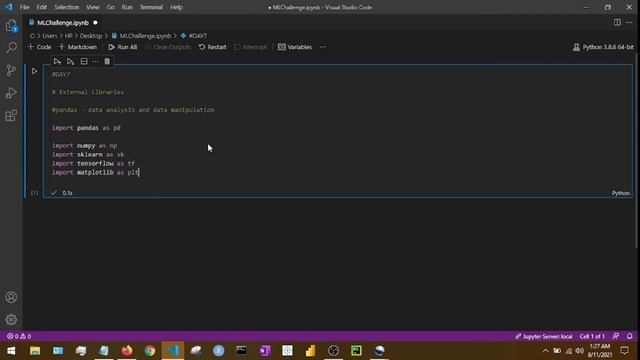Image resolution: width=640 pixels, height=360 pixels.
Task: Interrupt the kernel execution
Action: 250,47
